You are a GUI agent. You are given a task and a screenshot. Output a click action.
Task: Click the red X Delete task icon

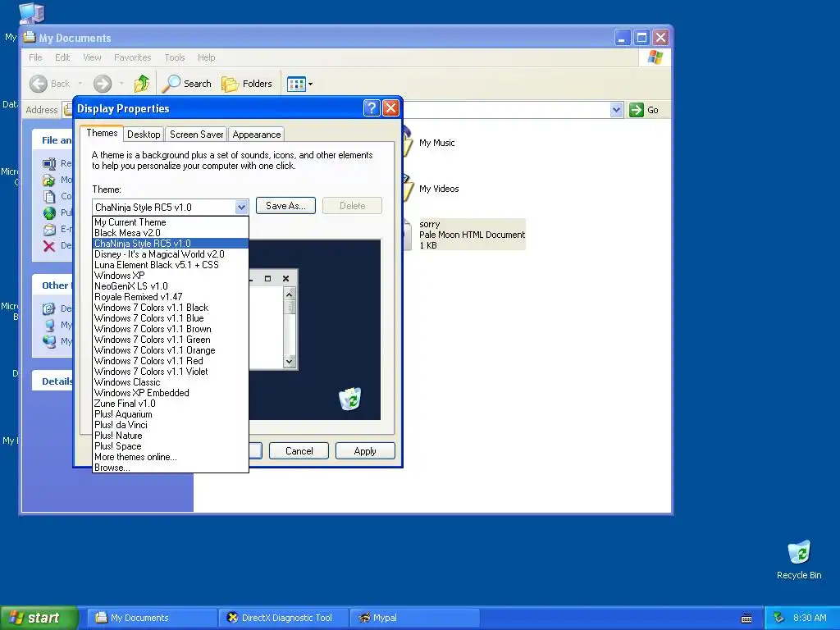pyautogui.click(x=48, y=246)
